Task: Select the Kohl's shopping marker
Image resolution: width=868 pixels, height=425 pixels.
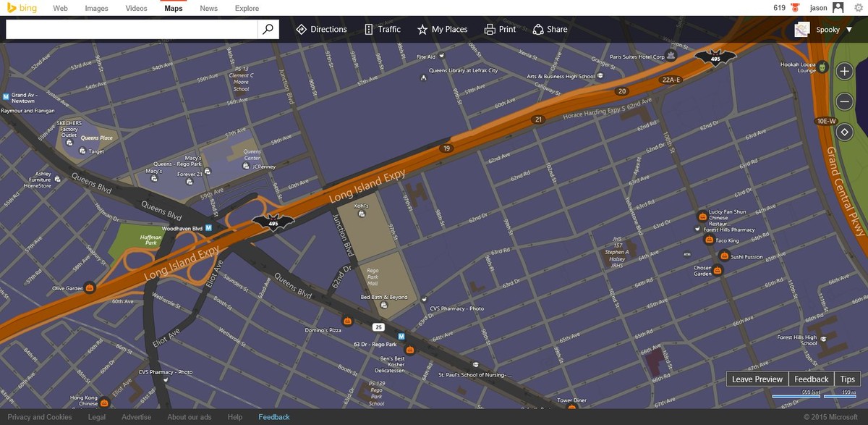Action: coord(361,215)
